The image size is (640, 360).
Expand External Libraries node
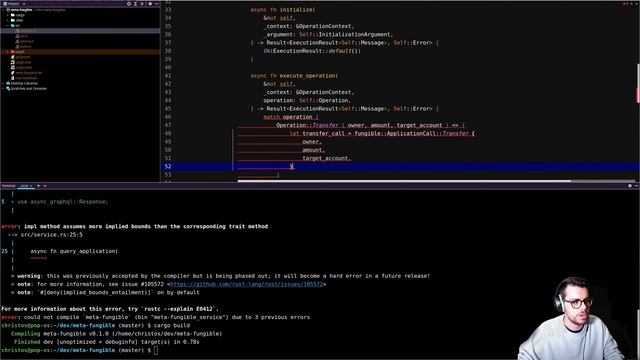tap(4, 83)
